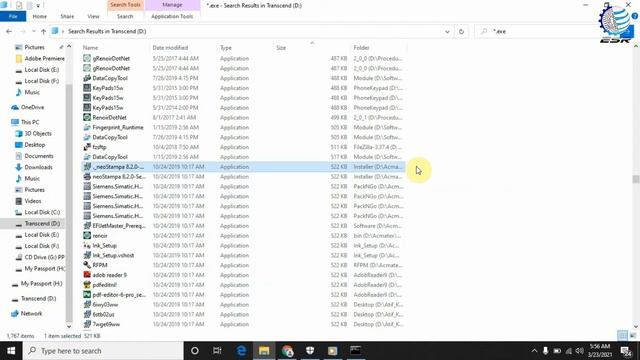Select the Fingerprint_Runtime file icon

(x=87, y=127)
